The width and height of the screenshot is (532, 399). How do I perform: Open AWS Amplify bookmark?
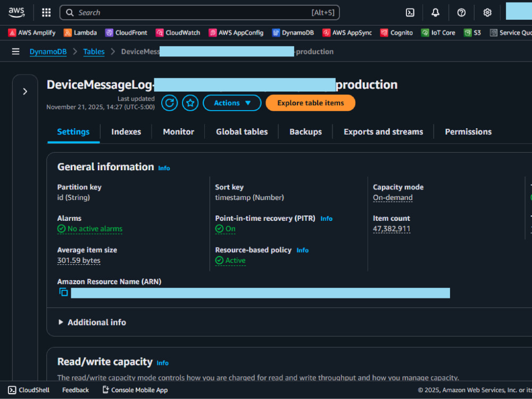tap(31, 32)
